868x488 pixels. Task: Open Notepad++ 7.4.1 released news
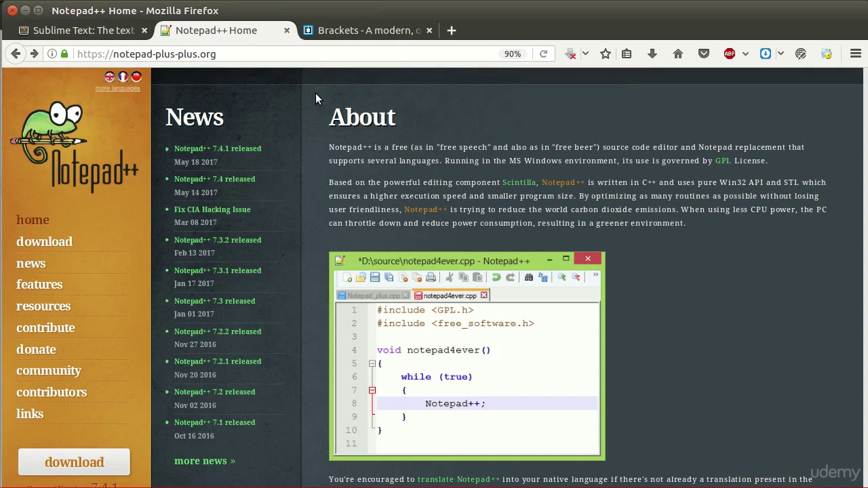tap(218, 148)
